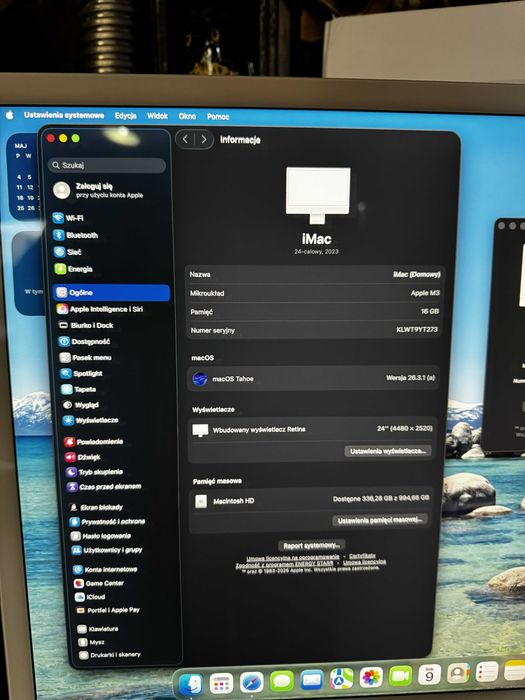The height and width of the screenshot is (700, 525).
Task: Open Portfel i Apple Pay
Action: pos(108,610)
